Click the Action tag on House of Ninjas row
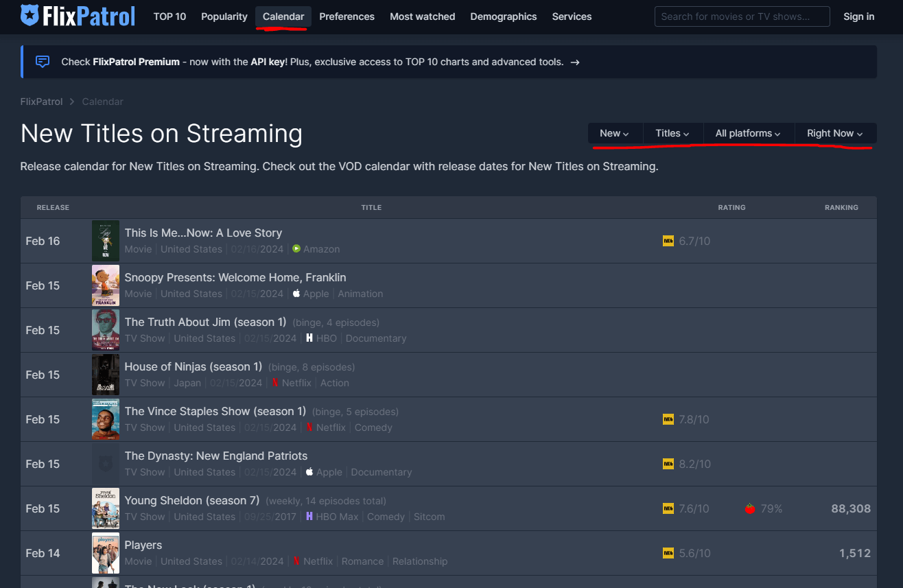The height and width of the screenshot is (588, 903). click(x=335, y=383)
